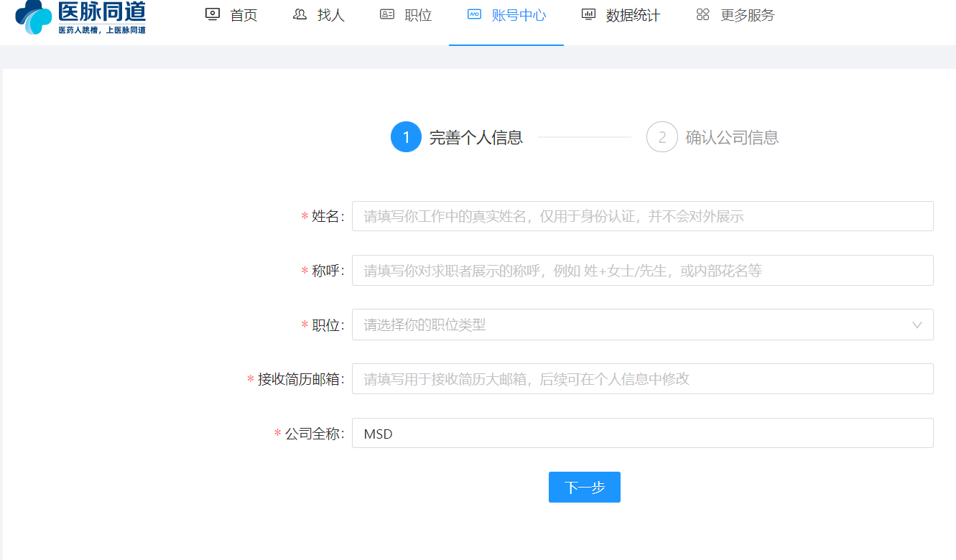Click the four-squares icon beside 更多服务
This screenshot has height=560, width=956.
click(x=702, y=14)
